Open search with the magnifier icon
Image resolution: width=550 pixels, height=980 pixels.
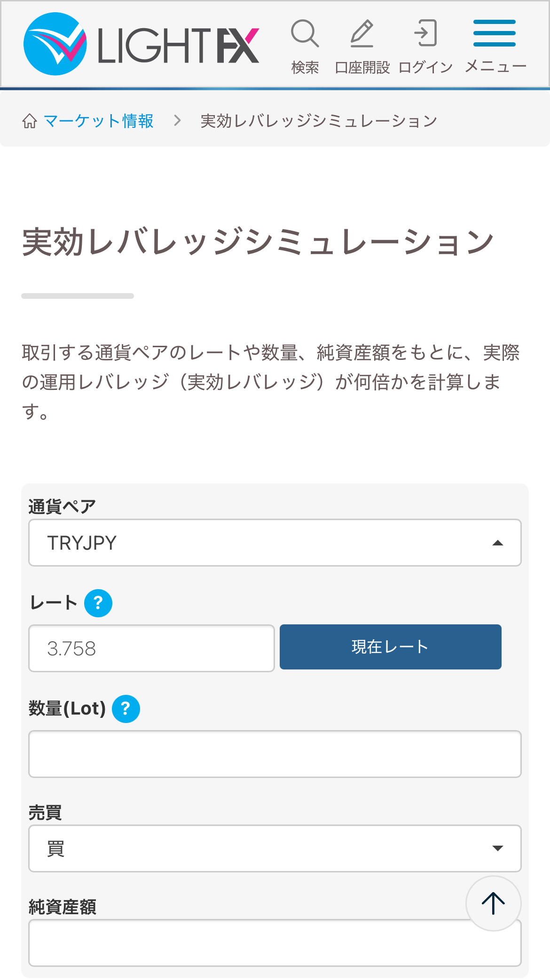(305, 33)
